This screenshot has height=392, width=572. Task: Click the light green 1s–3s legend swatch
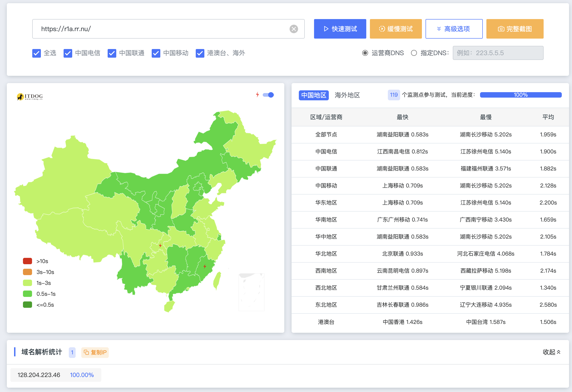point(27,283)
